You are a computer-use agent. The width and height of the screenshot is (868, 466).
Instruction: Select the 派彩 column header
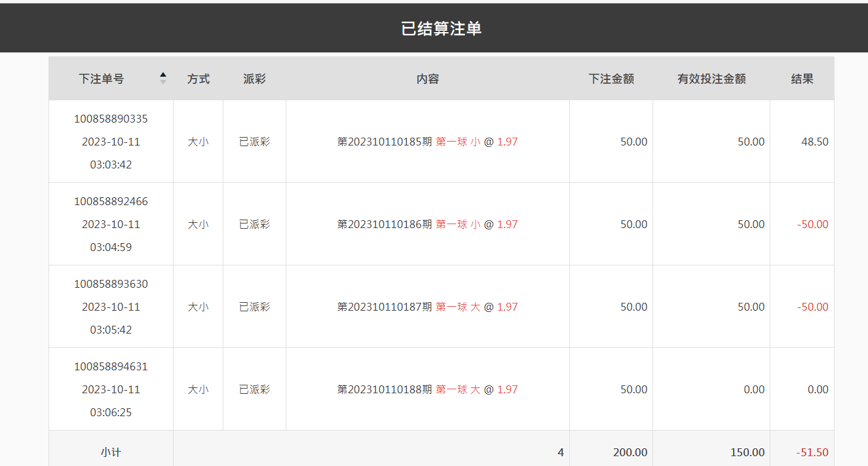[x=254, y=79]
